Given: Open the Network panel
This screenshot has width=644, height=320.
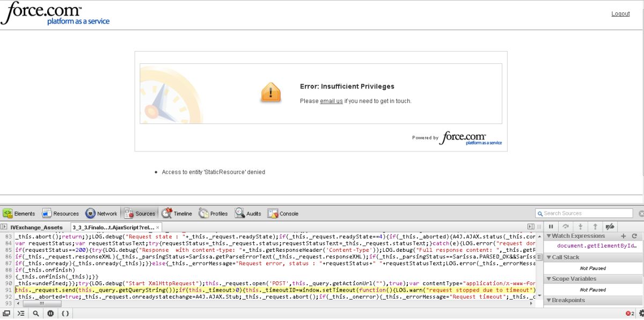Looking at the screenshot, I should click(x=101, y=214).
